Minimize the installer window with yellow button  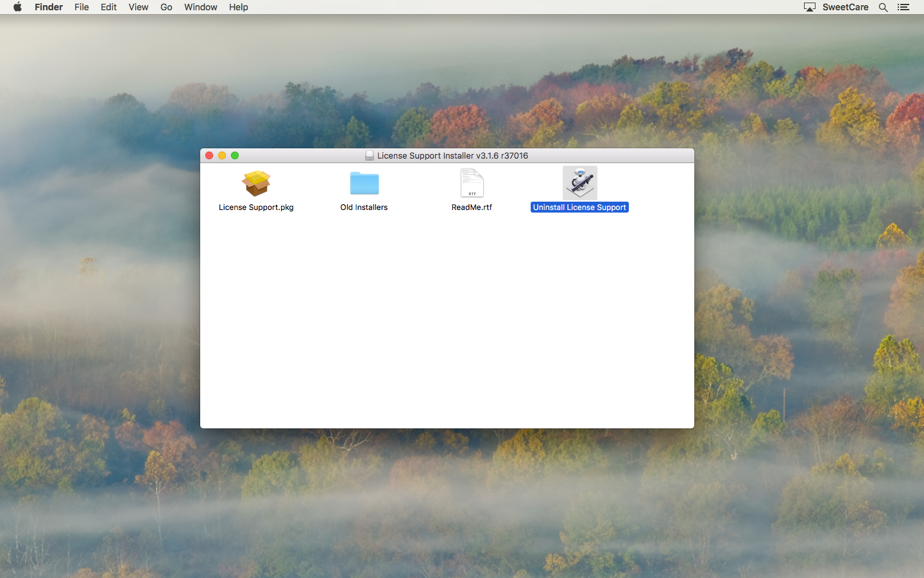pos(222,155)
